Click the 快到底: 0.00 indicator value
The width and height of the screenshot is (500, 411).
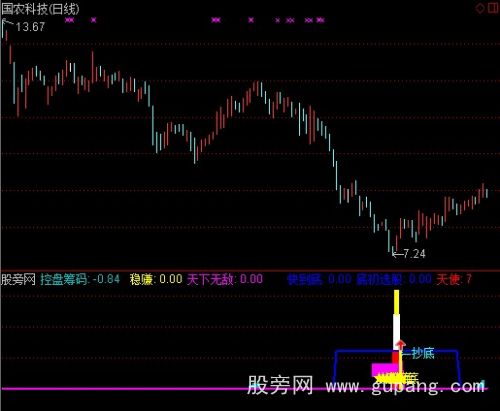tap(319, 279)
